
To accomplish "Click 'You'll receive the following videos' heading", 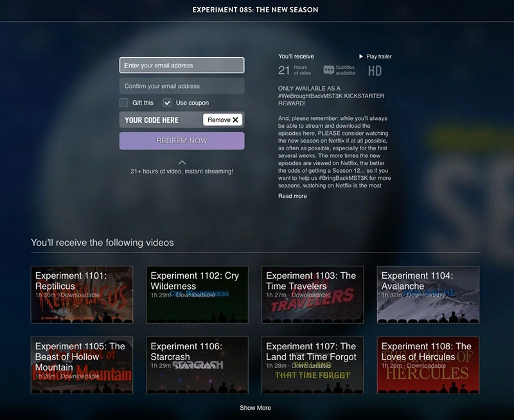I will point(102,243).
